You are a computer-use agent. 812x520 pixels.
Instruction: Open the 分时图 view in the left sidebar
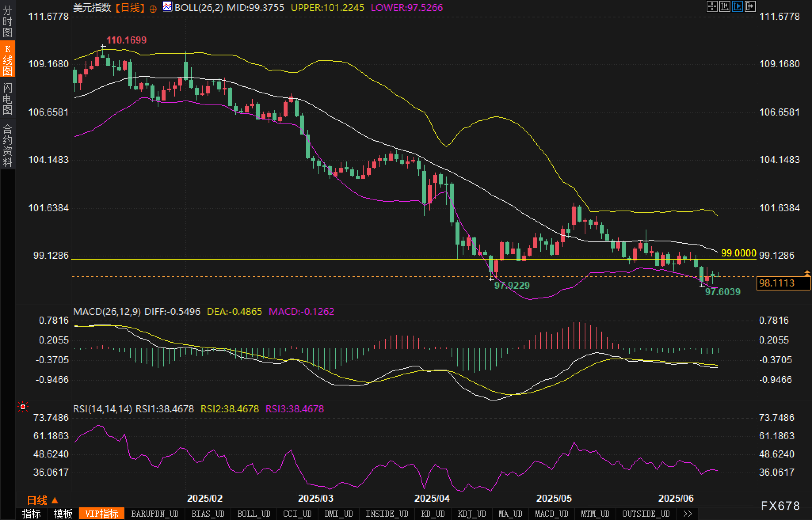click(7, 21)
